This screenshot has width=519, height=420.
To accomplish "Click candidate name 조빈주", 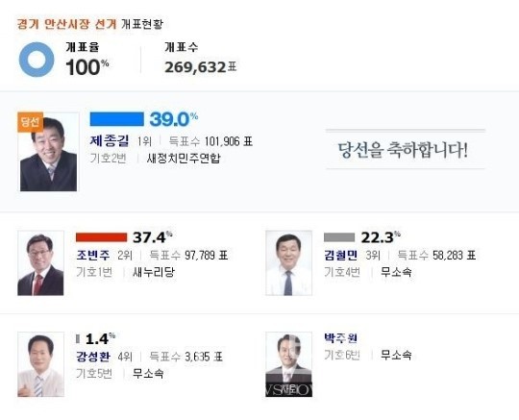I will (x=92, y=256).
